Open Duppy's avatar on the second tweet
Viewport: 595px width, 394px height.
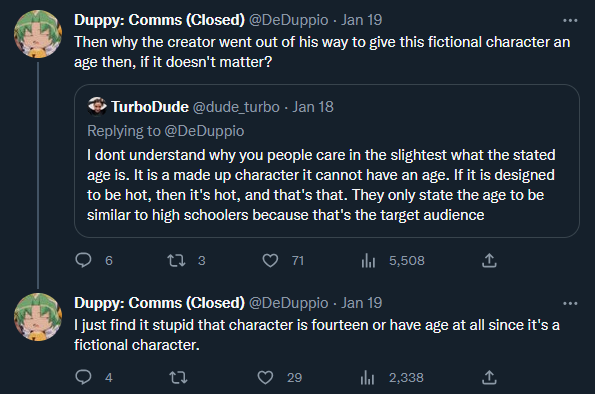pos(38,317)
